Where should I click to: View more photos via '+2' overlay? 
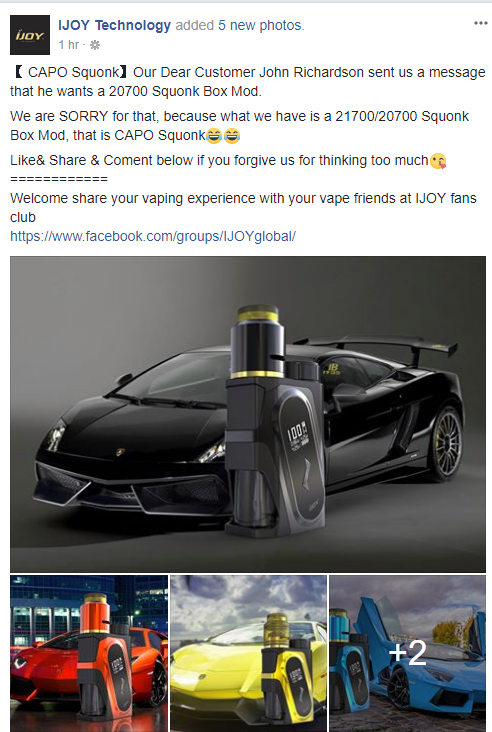(408, 653)
